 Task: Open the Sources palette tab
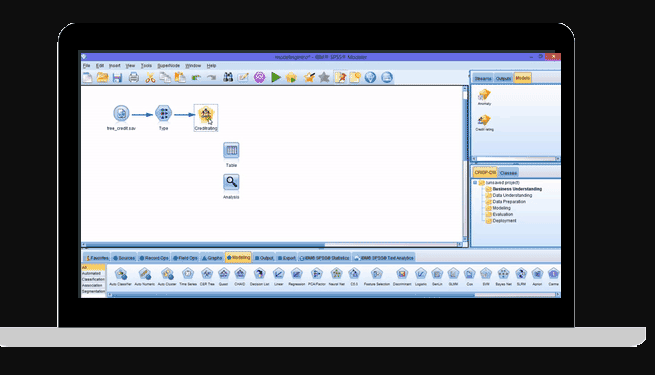tap(124, 258)
